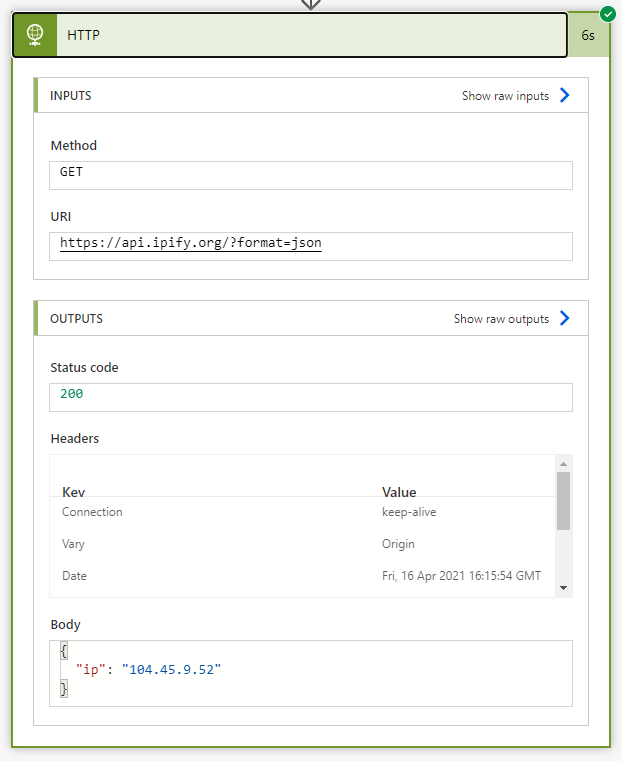Select the Status code field showing 200
The height and width of the screenshot is (761, 622).
(x=310, y=397)
